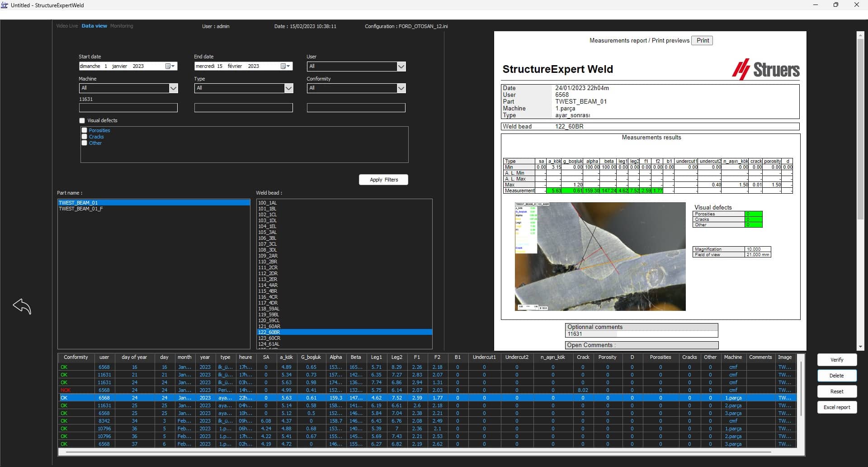
Task: Click the 3.parça comment for user 6568 day 37
Action: pos(733,444)
